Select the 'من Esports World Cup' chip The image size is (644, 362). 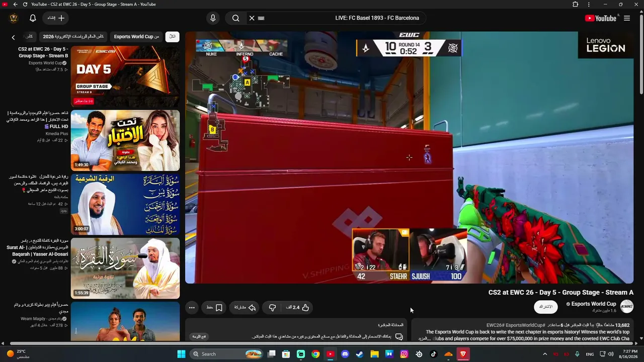pos(136,37)
